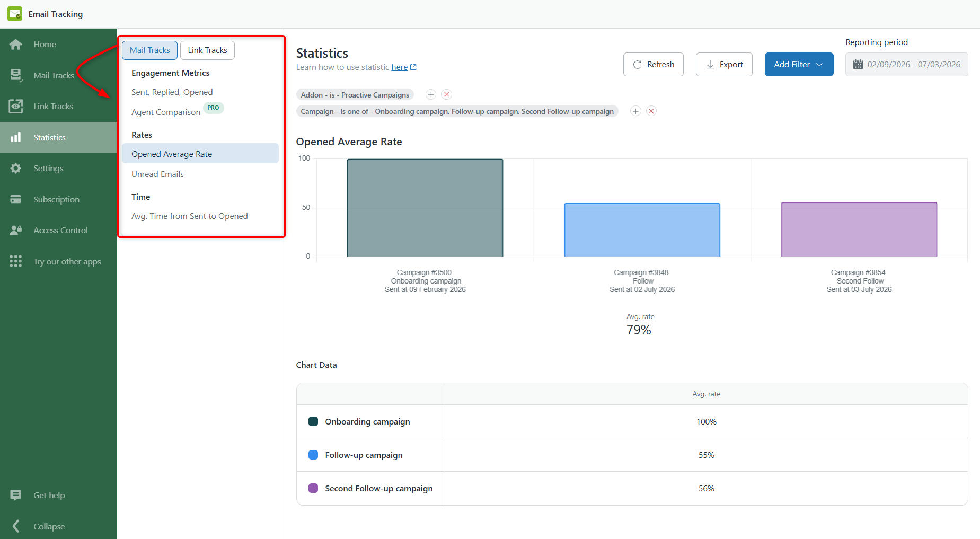980x539 pixels.
Task: Open Home via its house icon
Action: pos(16,45)
